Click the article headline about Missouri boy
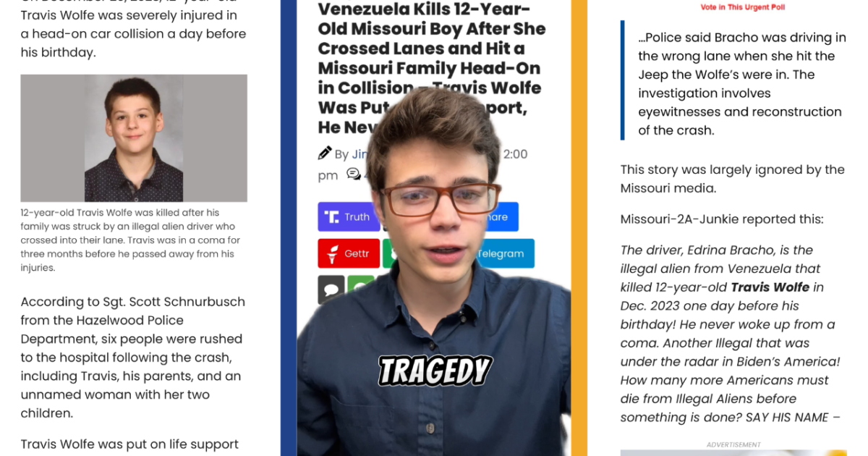The image size is (868, 456). [432, 68]
